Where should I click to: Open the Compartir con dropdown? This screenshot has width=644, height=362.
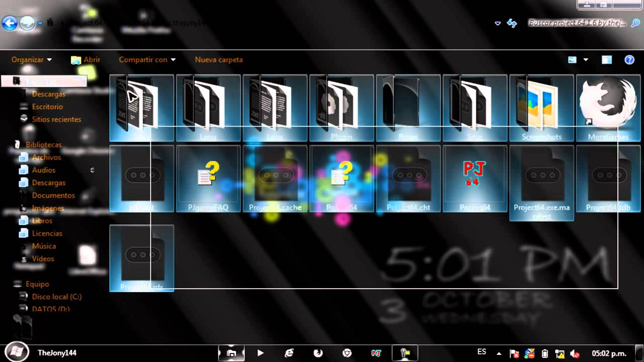[147, 59]
